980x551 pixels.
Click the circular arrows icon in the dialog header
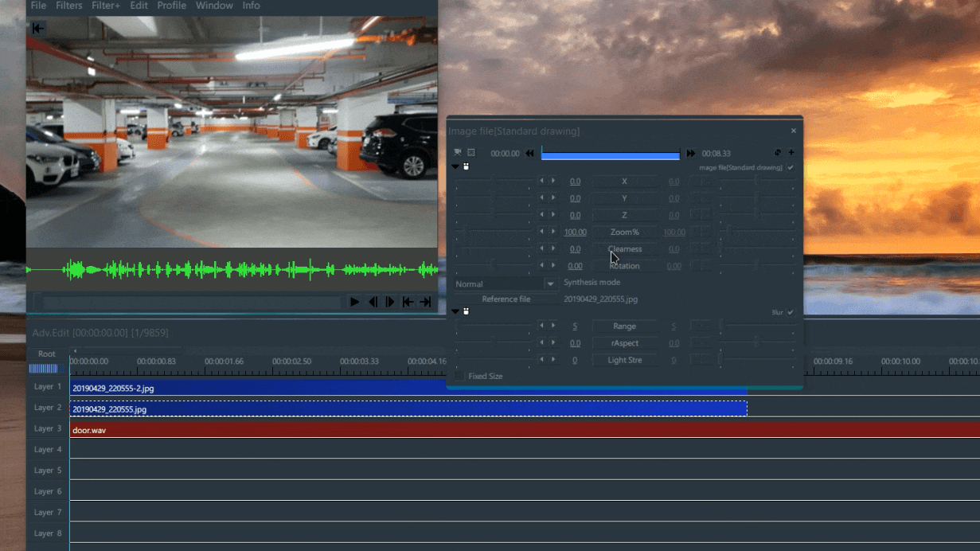click(779, 153)
